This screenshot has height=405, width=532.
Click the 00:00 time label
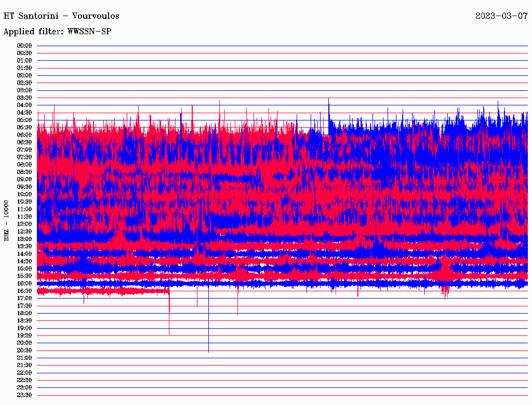[24, 46]
